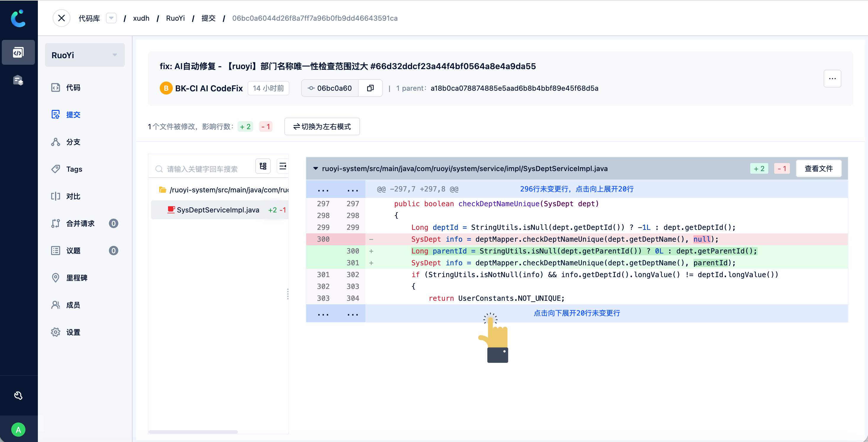Switch diff to side-by-side mode
This screenshot has height=442, width=868.
pos(322,126)
